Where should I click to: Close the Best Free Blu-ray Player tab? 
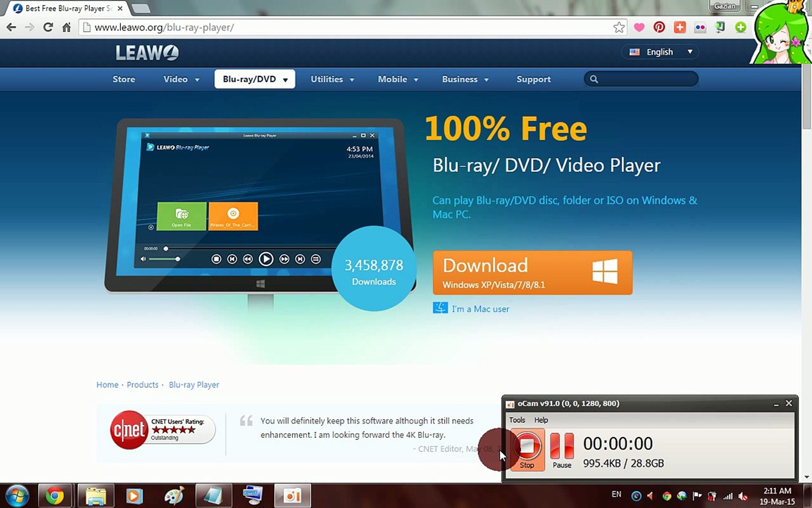120,8
